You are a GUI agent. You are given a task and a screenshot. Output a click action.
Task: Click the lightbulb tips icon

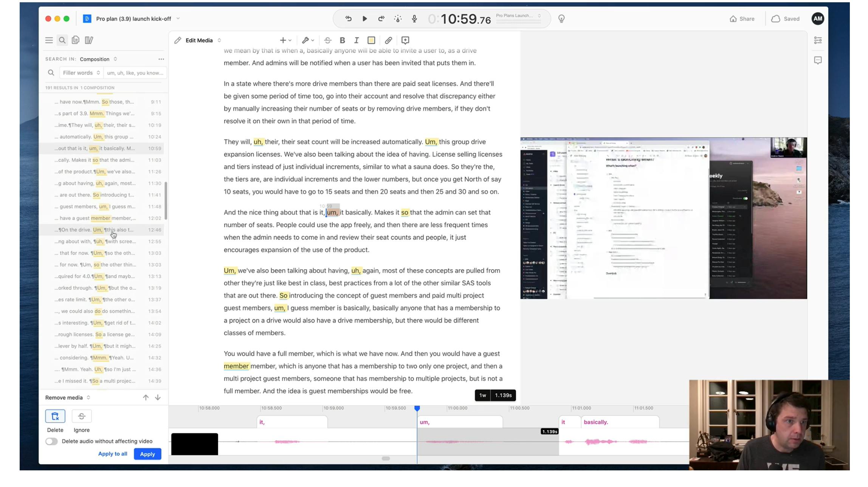click(561, 19)
